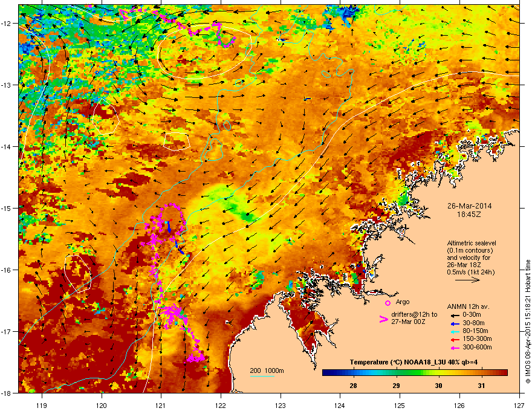Viewport: 532px width, 411px height.
Task: Click the '-16' latitude axis label
Action: coord(6,270)
